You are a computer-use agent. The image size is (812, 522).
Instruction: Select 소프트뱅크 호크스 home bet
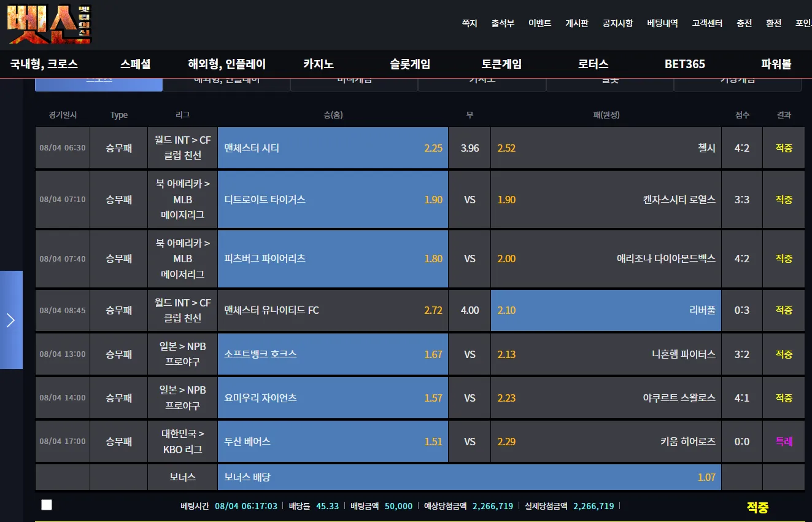[x=333, y=354]
